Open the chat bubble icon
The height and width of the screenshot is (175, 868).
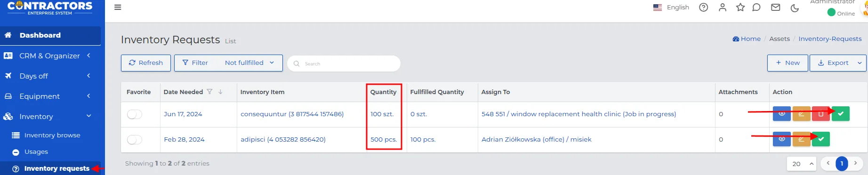756,7
